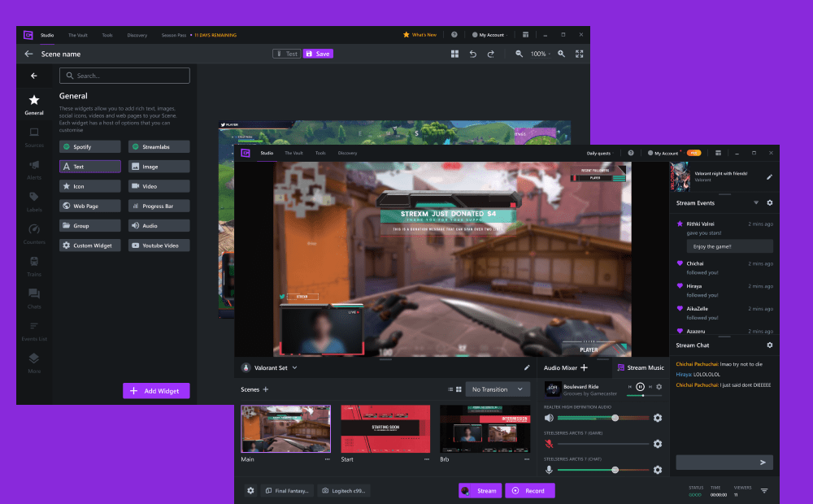Zoom in the scene editor canvas
The height and width of the screenshot is (504, 813).
click(x=562, y=54)
